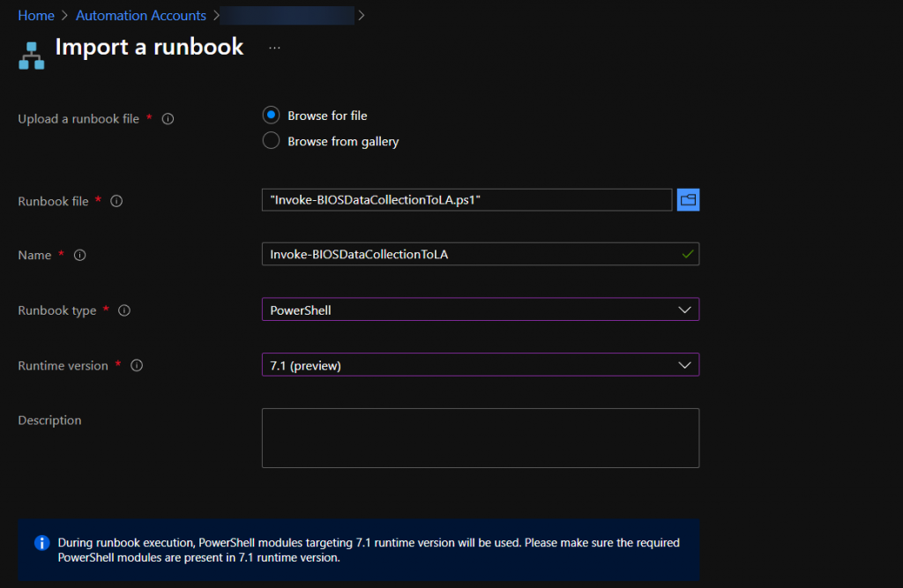Go to Home breadcrumb link
Screen dimensions: 903x588
[x=36, y=16]
